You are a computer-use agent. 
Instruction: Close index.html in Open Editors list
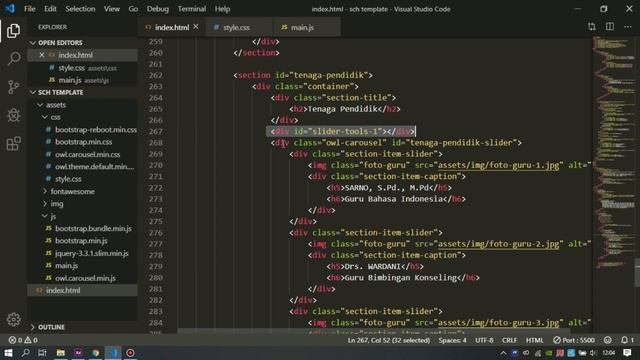(42, 55)
